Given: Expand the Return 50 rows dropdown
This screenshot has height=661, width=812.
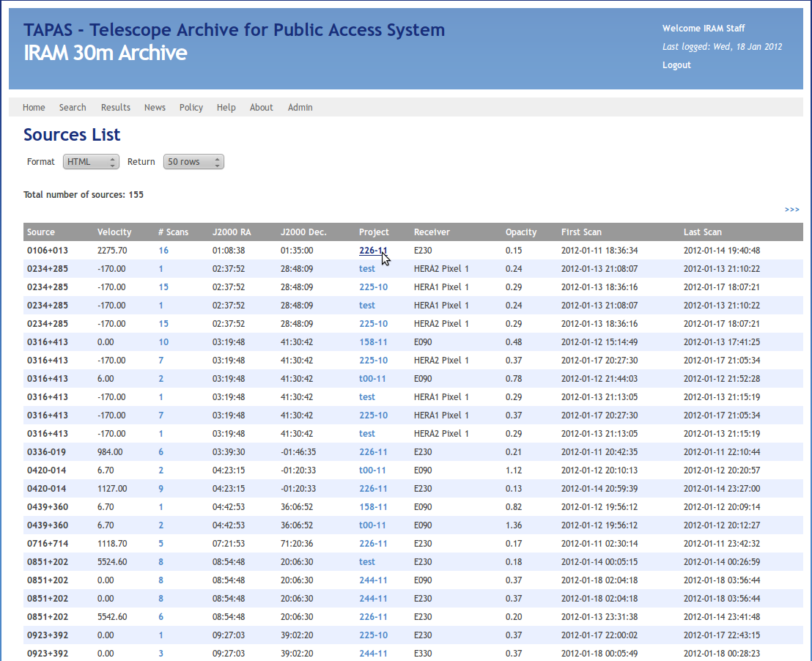Looking at the screenshot, I should point(193,162).
